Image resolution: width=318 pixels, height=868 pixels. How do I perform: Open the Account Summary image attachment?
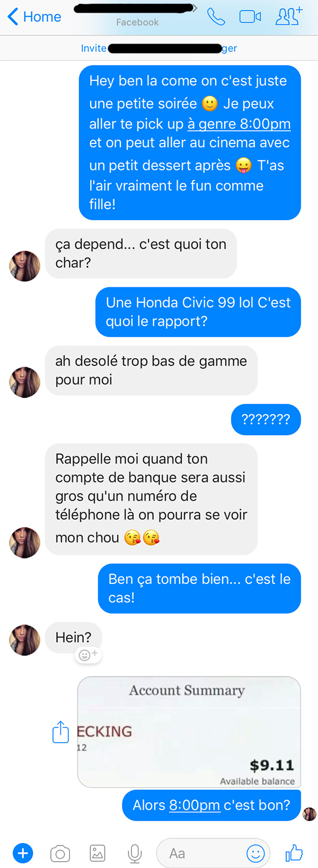(x=189, y=732)
